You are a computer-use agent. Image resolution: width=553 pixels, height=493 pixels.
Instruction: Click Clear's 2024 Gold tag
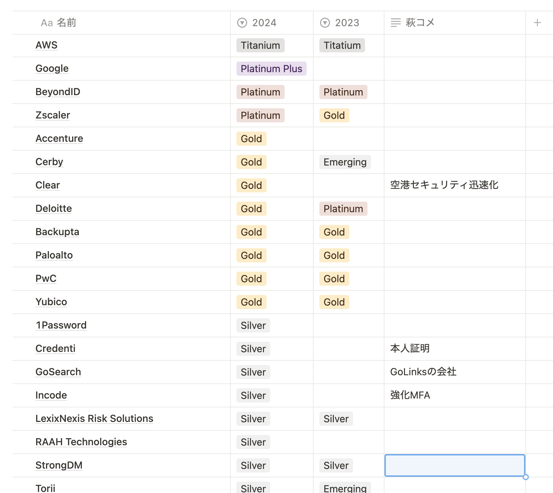[x=251, y=185]
